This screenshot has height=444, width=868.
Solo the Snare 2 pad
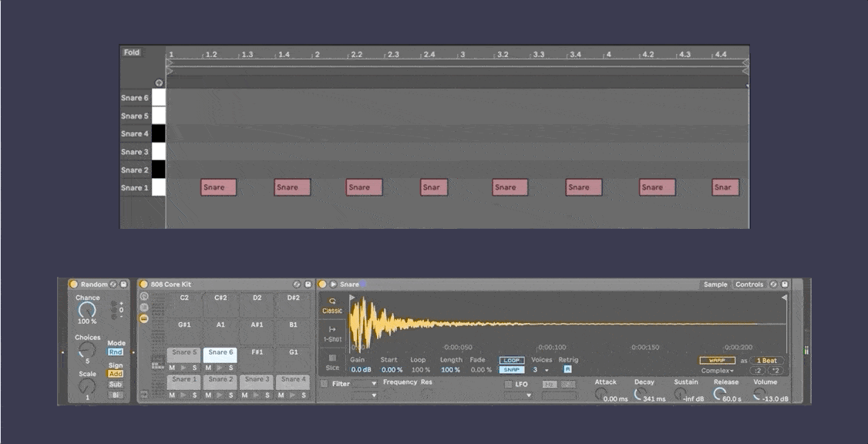(x=230, y=395)
